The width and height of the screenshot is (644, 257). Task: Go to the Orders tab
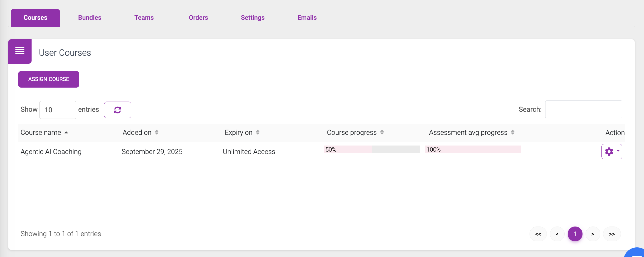coord(198,18)
